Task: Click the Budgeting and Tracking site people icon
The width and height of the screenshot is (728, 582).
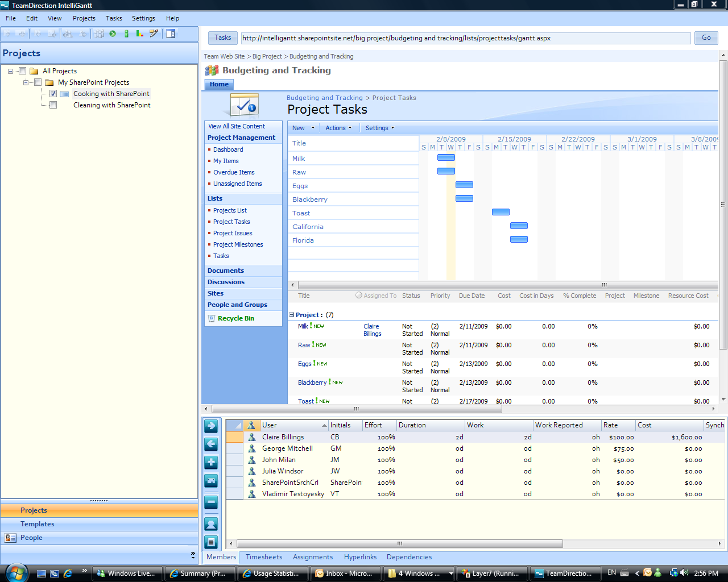Action: pyautogui.click(x=212, y=70)
